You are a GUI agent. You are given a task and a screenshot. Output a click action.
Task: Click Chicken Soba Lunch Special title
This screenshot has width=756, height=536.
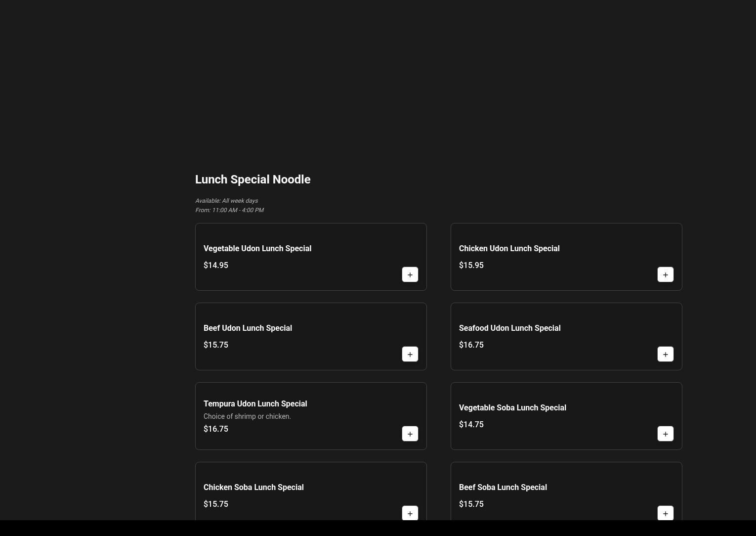tap(253, 487)
